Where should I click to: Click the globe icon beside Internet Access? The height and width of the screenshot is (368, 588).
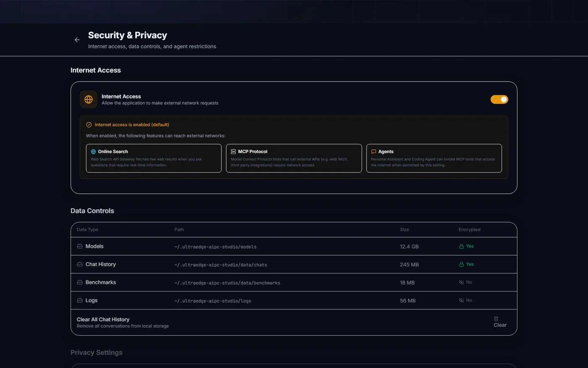tap(89, 99)
